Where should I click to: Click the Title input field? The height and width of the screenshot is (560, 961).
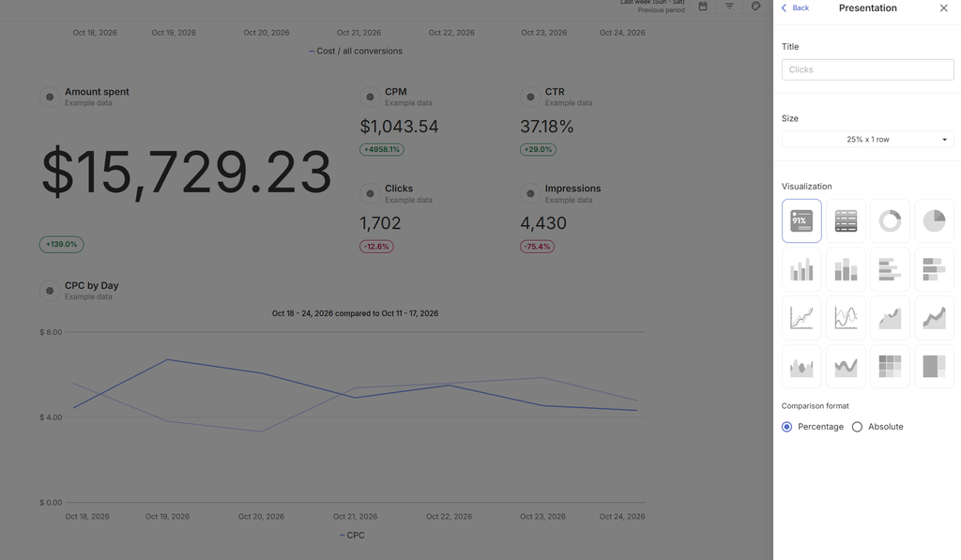tap(868, 69)
